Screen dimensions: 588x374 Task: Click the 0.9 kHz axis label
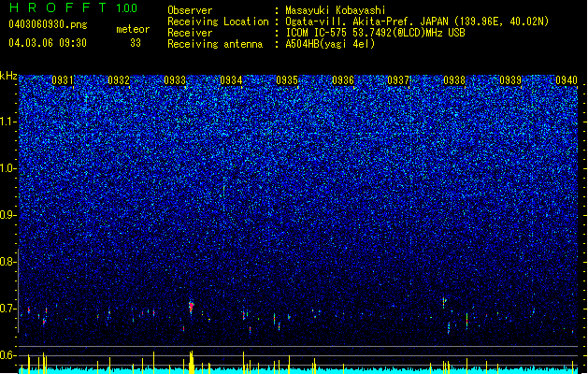click(8, 215)
